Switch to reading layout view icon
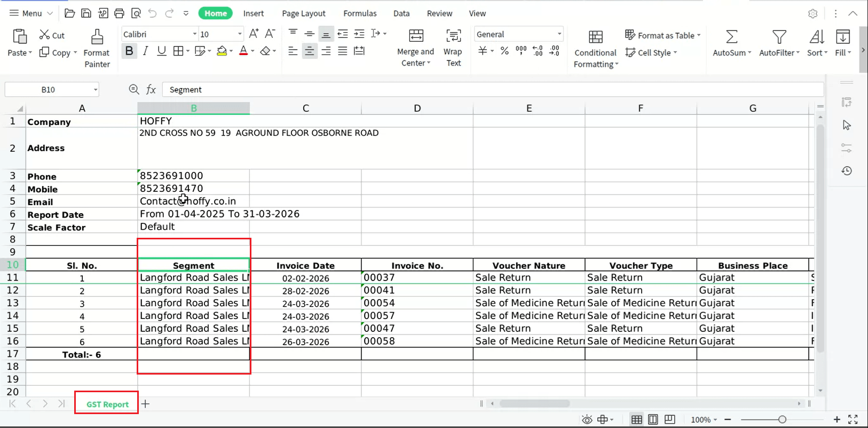 [670, 419]
